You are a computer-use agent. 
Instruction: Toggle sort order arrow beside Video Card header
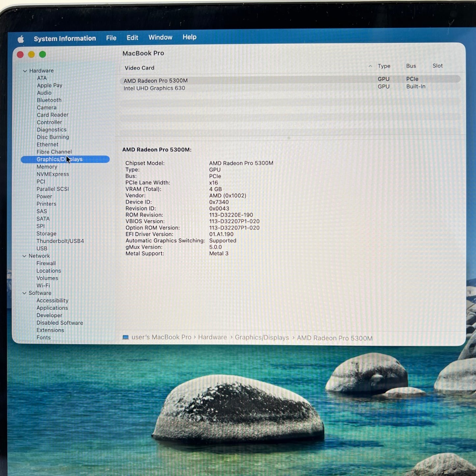pyautogui.click(x=370, y=66)
